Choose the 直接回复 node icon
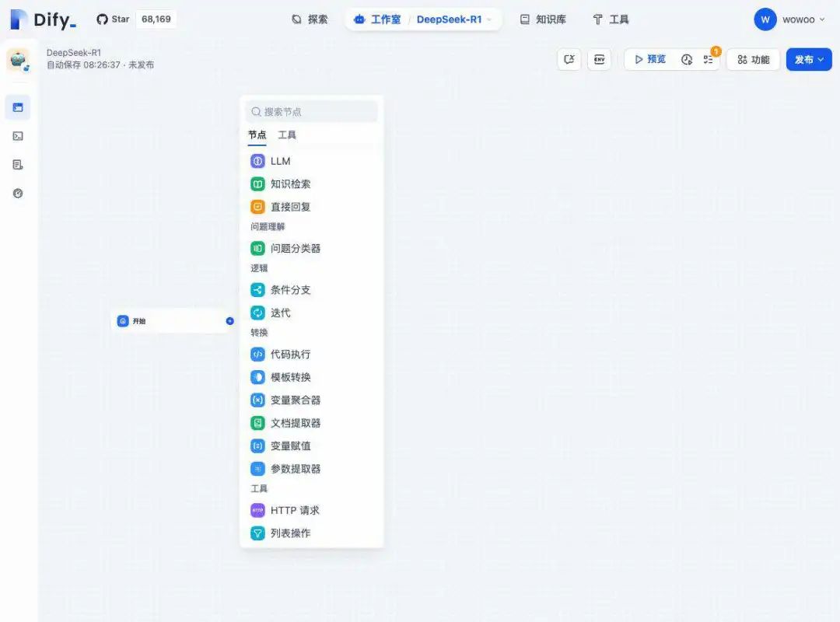Screen dimensions: 840x622 coord(257,207)
